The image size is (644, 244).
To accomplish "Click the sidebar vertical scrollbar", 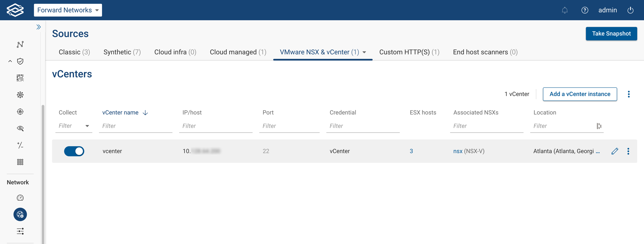I will pyautogui.click(x=43, y=174).
